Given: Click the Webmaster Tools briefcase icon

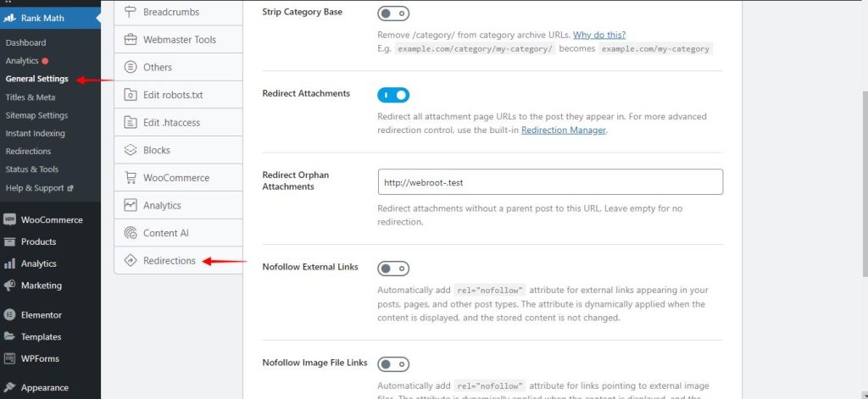Looking at the screenshot, I should click(x=131, y=40).
